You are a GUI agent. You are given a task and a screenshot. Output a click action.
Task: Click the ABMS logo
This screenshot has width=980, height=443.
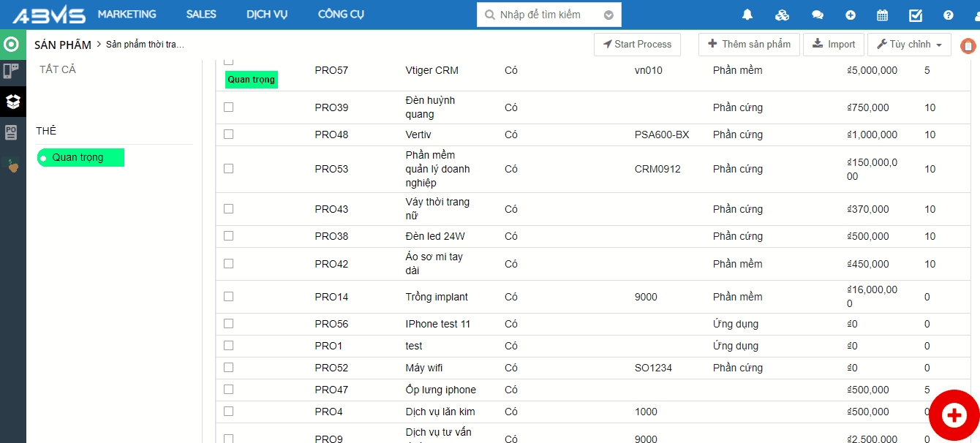pyautogui.click(x=49, y=15)
